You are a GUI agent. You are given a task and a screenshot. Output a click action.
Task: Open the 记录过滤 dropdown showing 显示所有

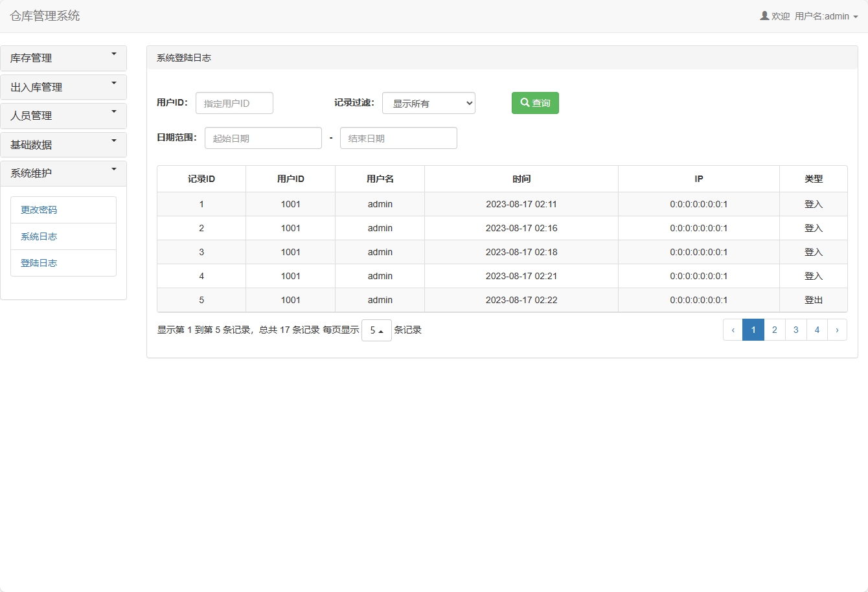428,103
